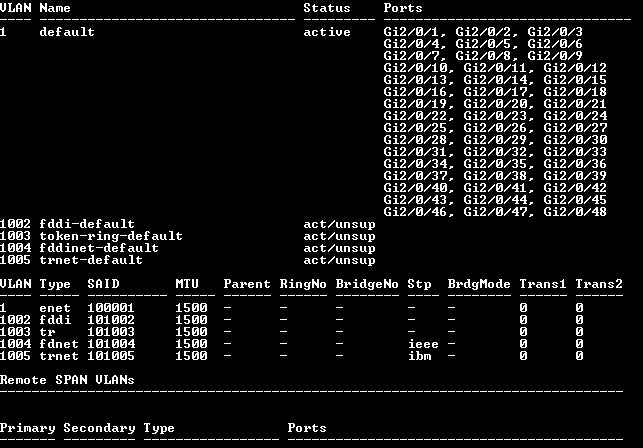Click the 'enet' type value
Screen dimensions: 643x448
point(55,308)
